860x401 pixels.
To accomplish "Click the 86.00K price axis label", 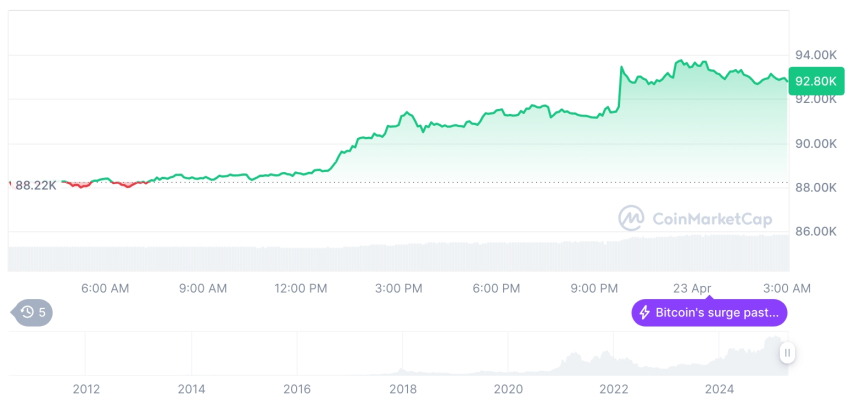I will (815, 231).
